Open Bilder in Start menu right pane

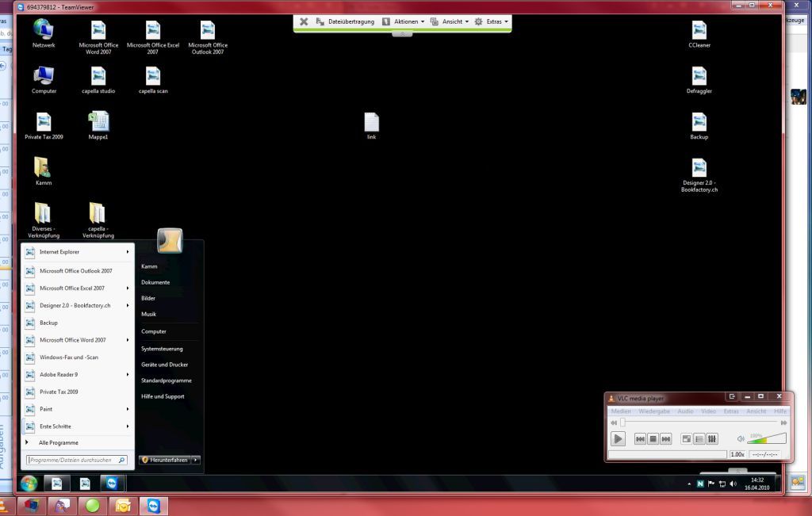(x=148, y=299)
